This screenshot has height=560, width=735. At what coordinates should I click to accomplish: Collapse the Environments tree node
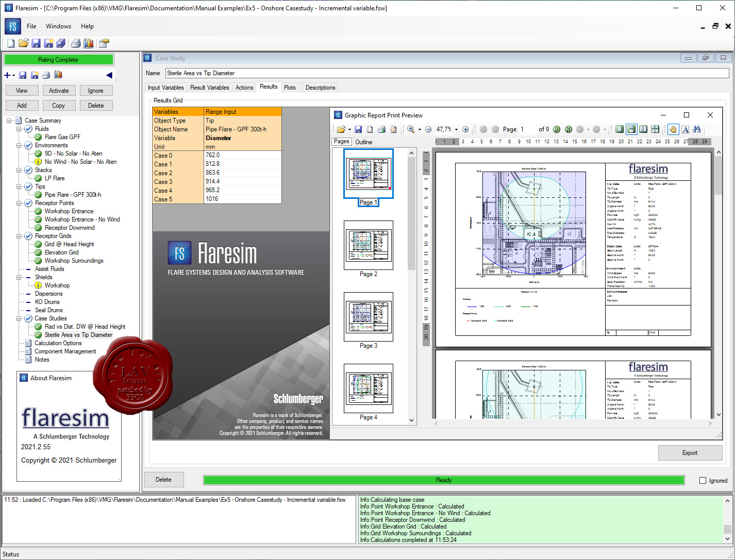tap(19, 145)
